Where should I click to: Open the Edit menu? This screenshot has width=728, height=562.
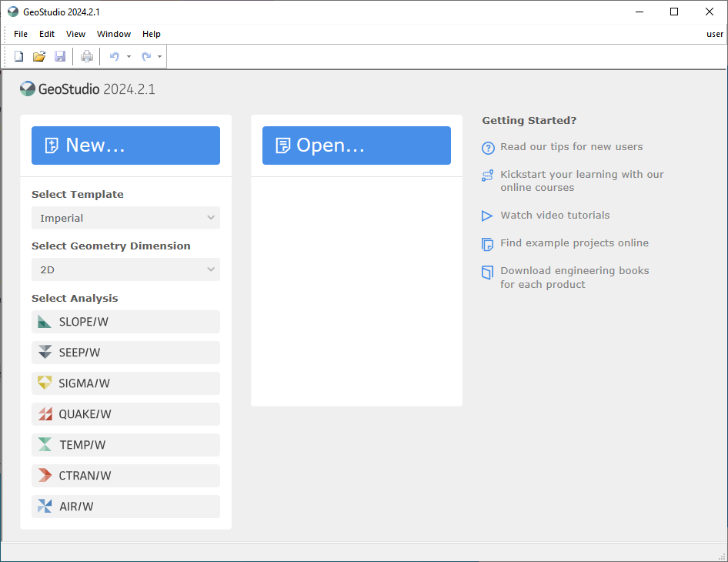pos(47,34)
